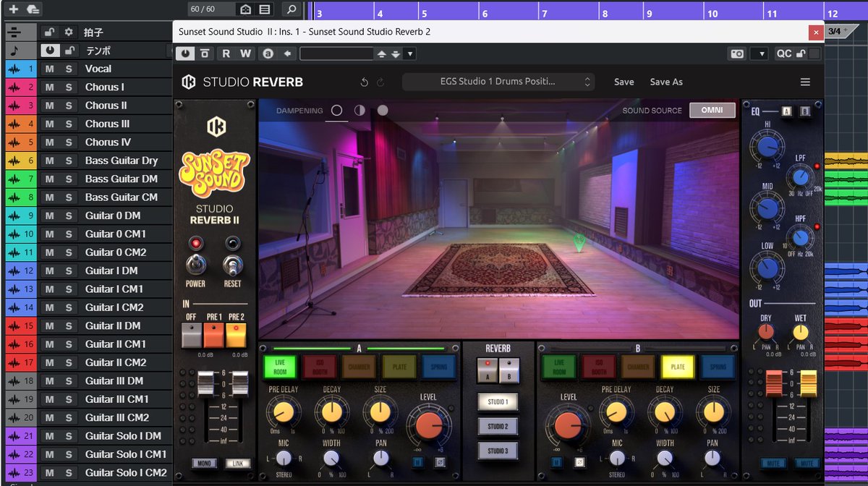Select the open circle dampening option
Screen dimensions: 868x486
tap(336, 111)
